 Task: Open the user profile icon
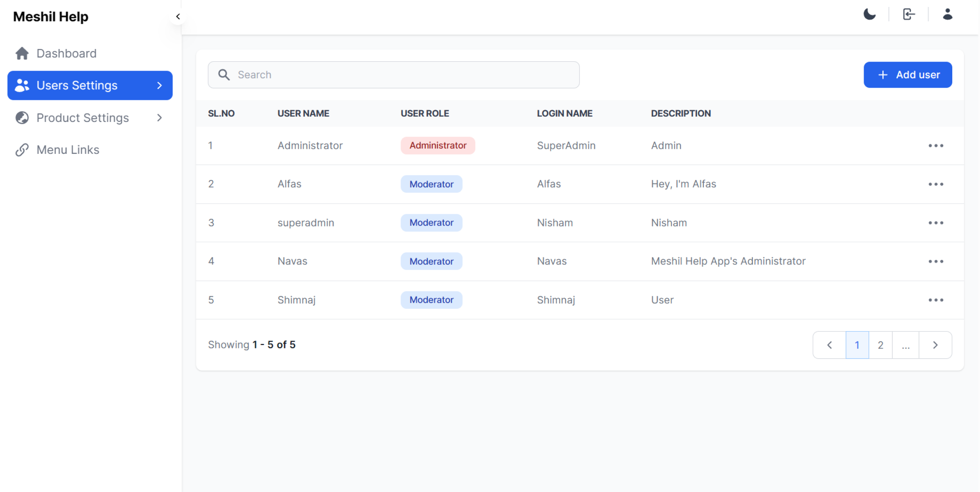(x=947, y=15)
